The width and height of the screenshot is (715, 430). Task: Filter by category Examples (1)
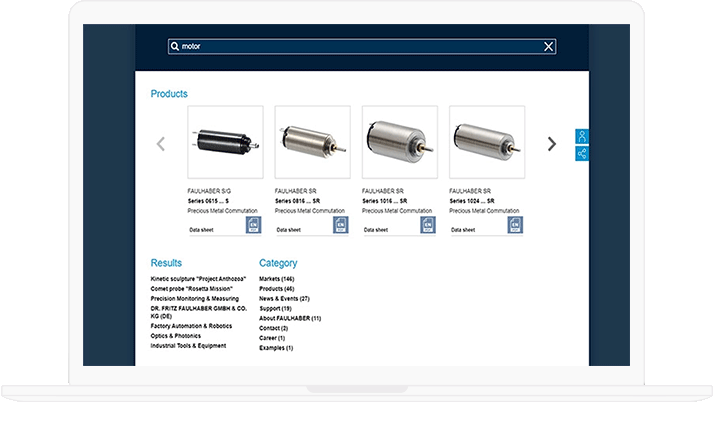point(276,348)
